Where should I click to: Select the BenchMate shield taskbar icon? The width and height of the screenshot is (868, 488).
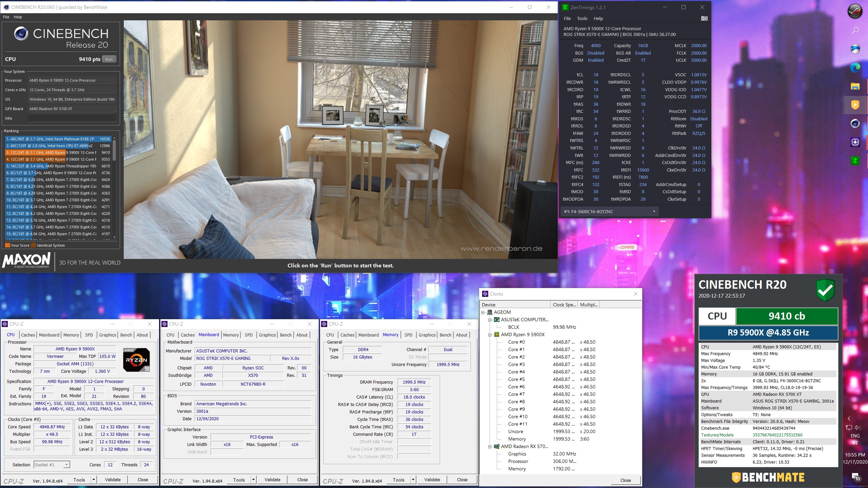pos(855,105)
